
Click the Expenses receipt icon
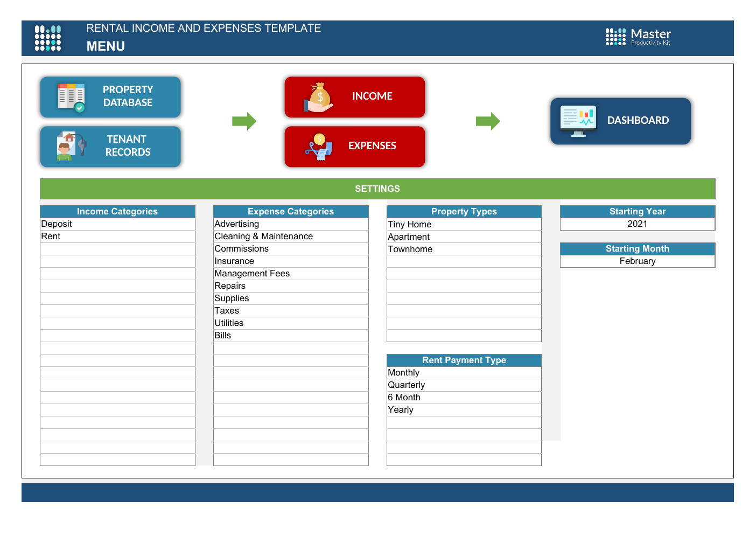point(319,147)
